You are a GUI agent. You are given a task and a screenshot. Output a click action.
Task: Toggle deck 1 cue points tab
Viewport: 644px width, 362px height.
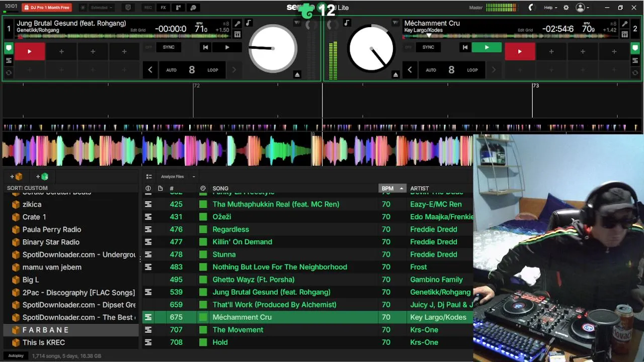tap(9, 49)
